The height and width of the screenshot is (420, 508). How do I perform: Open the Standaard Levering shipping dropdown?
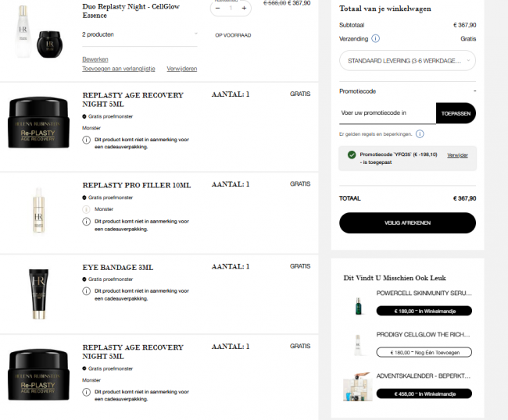click(407, 61)
